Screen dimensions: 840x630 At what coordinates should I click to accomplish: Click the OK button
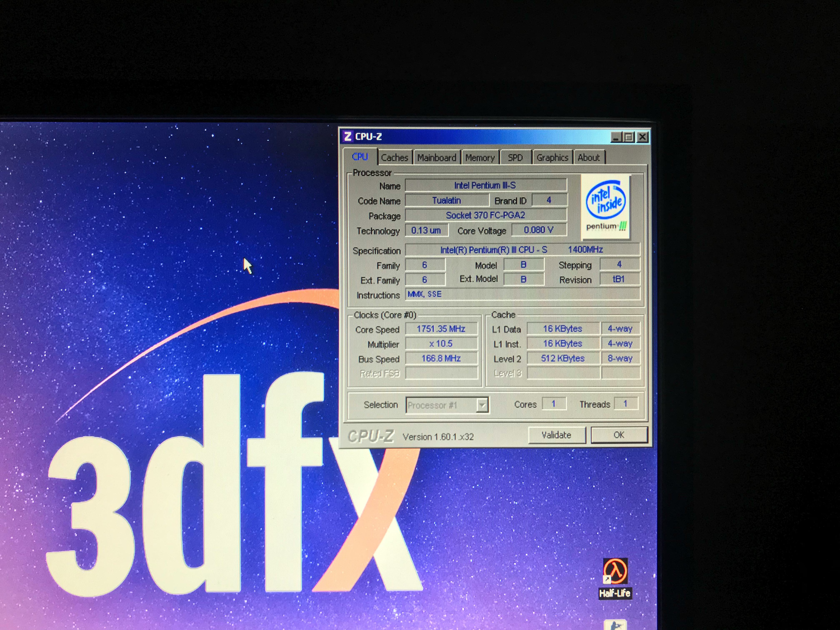[619, 435]
